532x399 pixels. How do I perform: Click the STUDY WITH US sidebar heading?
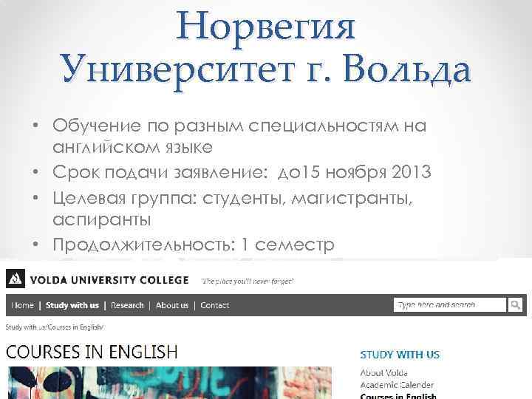pyautogui.click(x=400, y=355)
